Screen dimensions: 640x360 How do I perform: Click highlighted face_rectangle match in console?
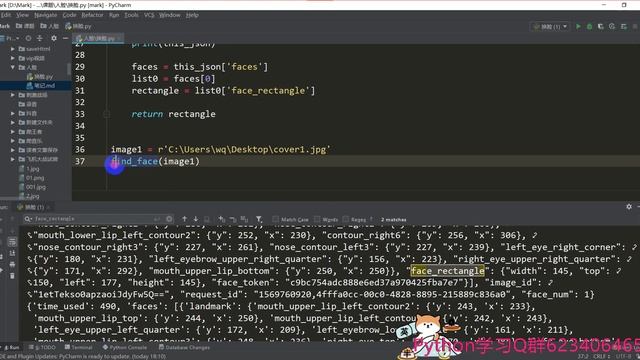coord(447,271)
